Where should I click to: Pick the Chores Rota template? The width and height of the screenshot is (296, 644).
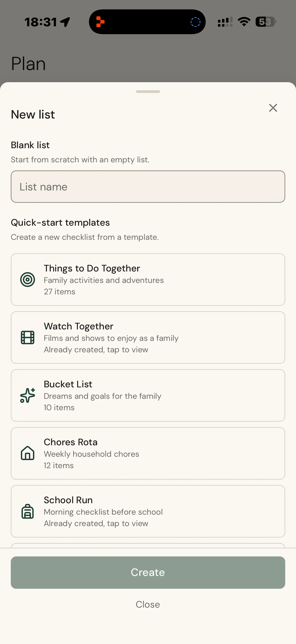click(x=148, y=453)
